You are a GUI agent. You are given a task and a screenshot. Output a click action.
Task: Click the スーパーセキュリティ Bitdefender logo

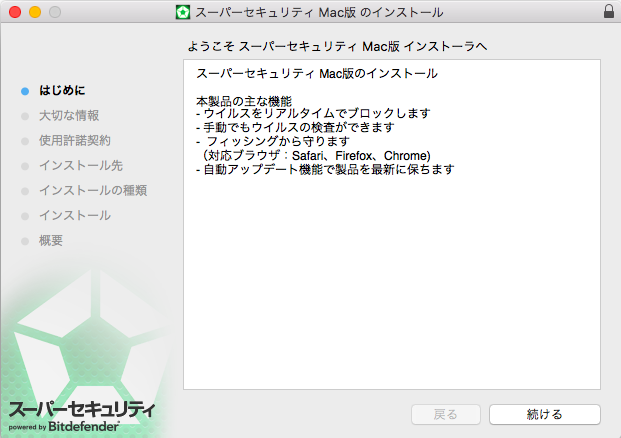(x=82, y=416)
